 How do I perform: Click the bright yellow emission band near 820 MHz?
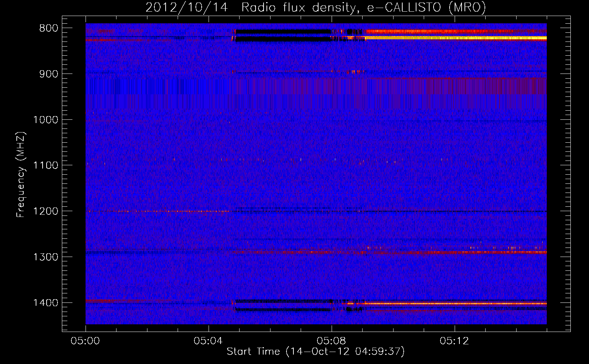455,38
